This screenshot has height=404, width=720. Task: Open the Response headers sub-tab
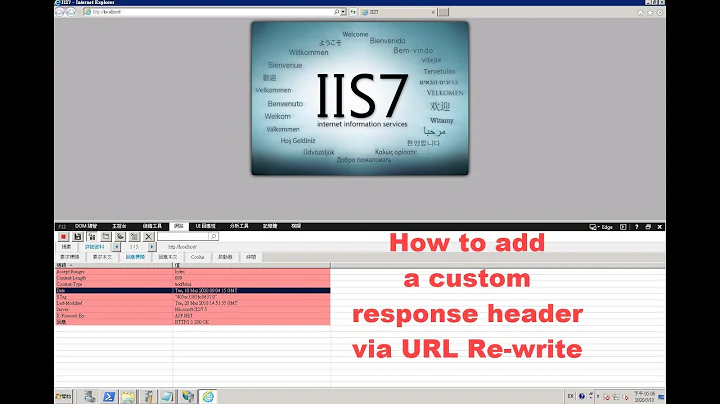click(x=135, y=257)
